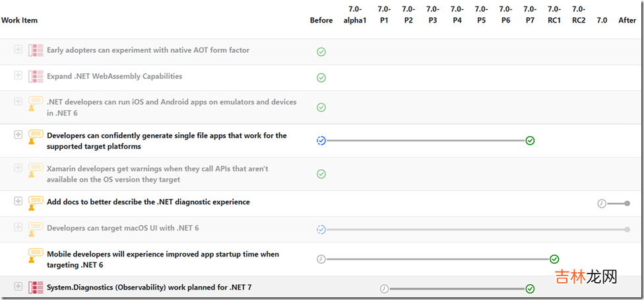Click user story icon for macOS UI item
Screen dimensions: 644x300
coord(36,229)
